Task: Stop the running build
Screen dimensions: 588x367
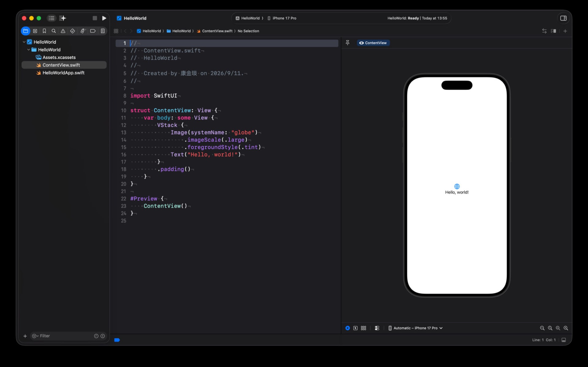Action: coord(95,18)
